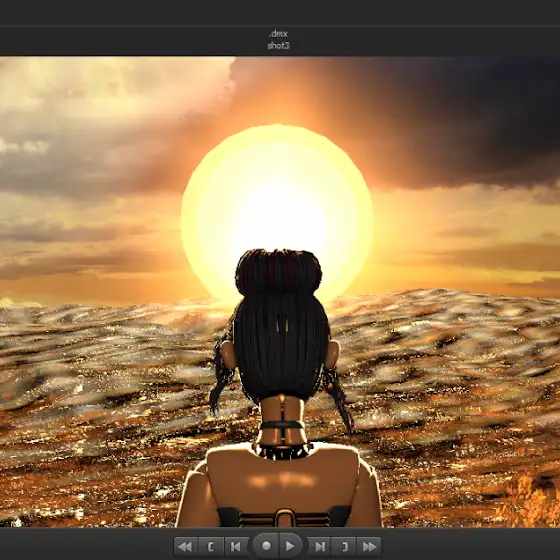Select the shot3 label above the viewport

(x=278, y=45)
